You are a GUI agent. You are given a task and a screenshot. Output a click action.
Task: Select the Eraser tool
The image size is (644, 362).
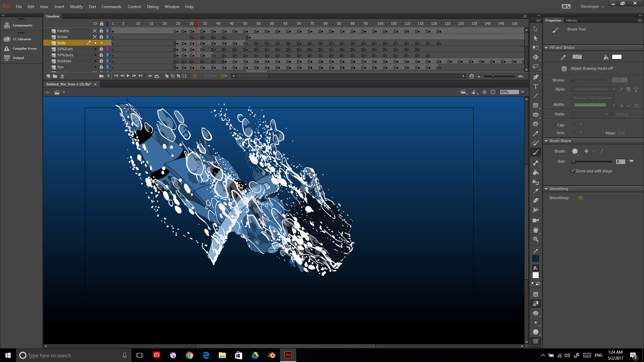point(536,200)
